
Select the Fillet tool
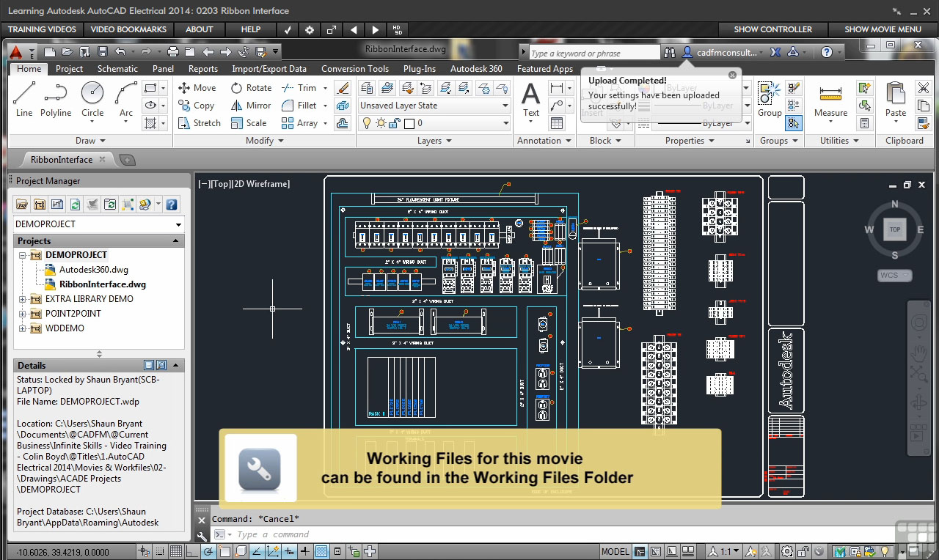point(299,106)
